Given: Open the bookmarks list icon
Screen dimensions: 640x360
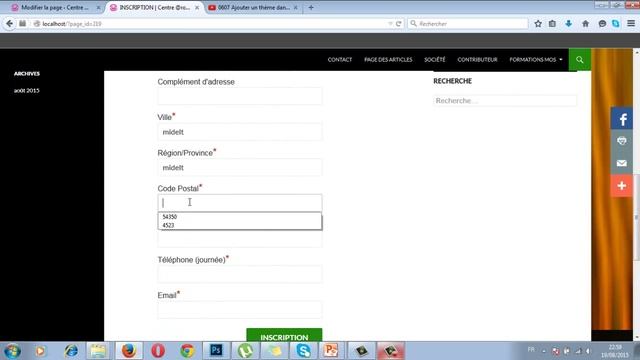Looking at the screenshot, I should point(552,24).
